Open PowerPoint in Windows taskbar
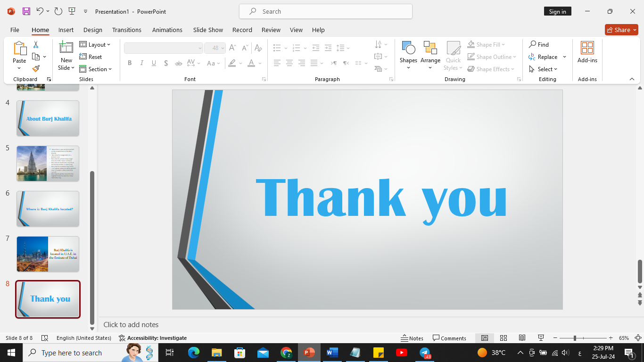This screenshot has width=644, height=362. pos(309,353)
